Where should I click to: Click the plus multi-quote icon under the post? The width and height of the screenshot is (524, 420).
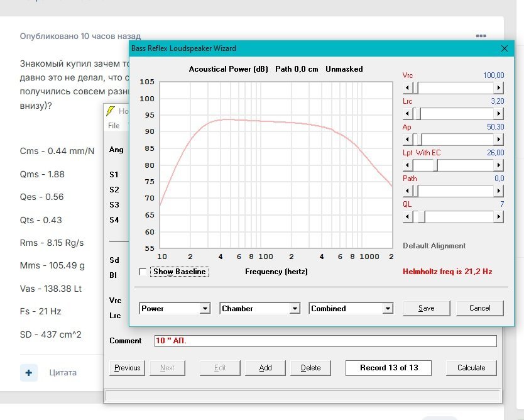(x=29, y=372)
